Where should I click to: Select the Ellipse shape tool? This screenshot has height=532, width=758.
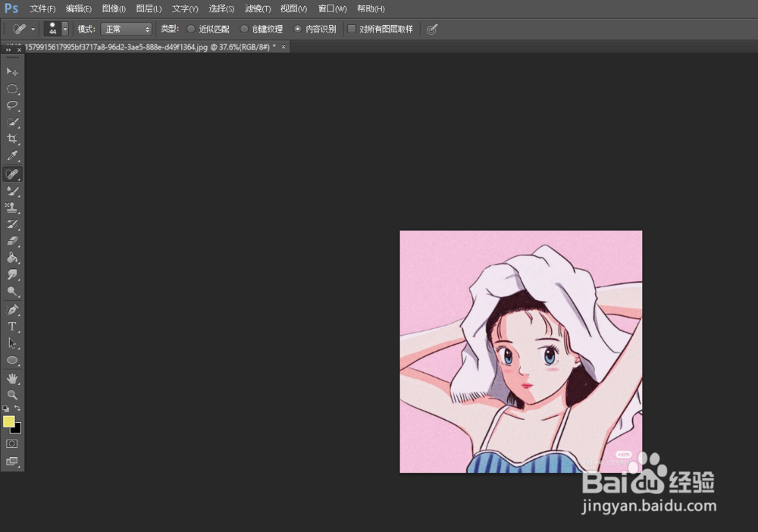point(12,361)
